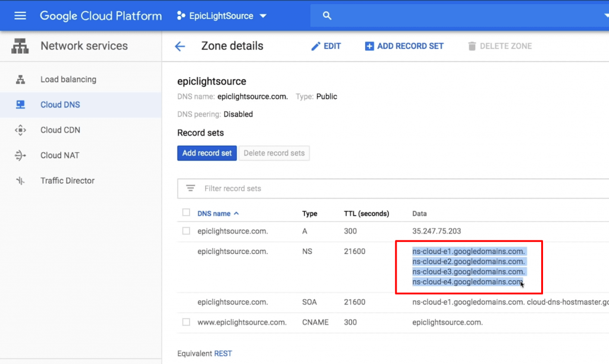Click the Cloud DNS monitor icon

tap(20, 105)
